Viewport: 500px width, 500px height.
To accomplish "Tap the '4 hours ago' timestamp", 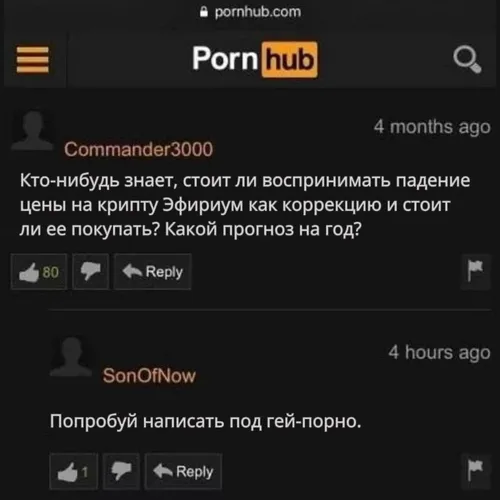I will (x=439, y=352).
